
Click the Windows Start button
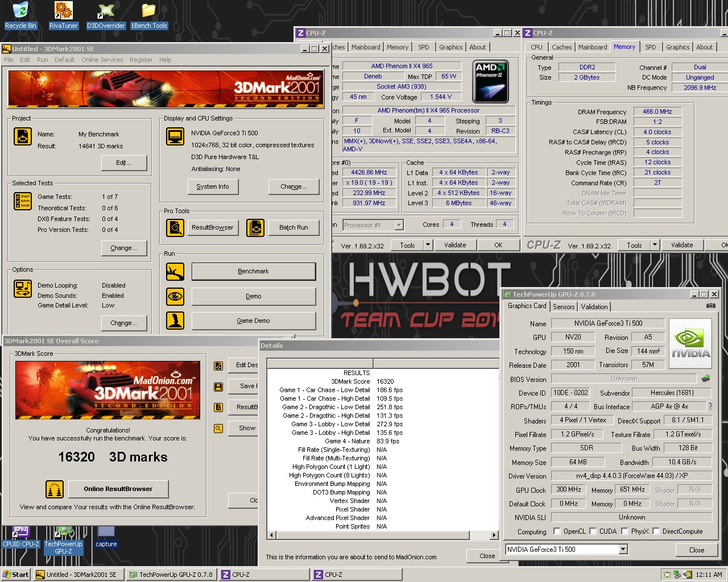[x=16, y=575]
